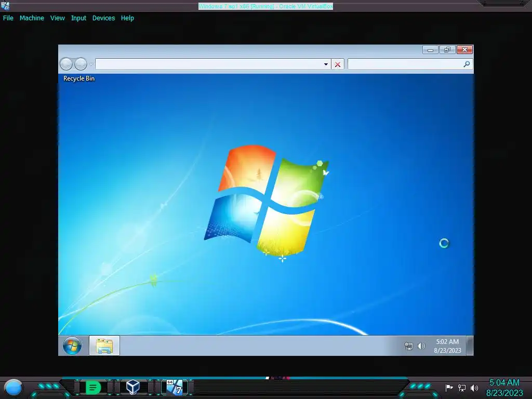Image resolution: width=532 pixels, height=399 pixels.
Task: Switch to the Windows 7 VM taskbar icon
Action: 175,387
